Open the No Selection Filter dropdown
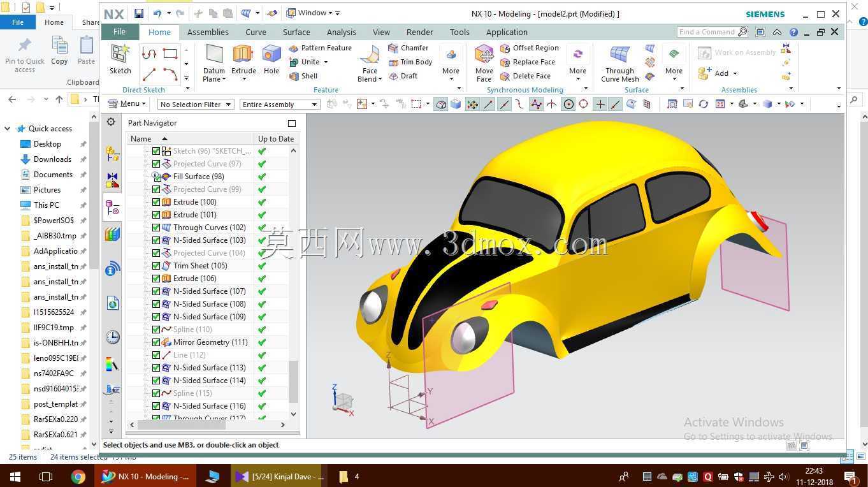This screenshot has height=487, width=868. 196,105
